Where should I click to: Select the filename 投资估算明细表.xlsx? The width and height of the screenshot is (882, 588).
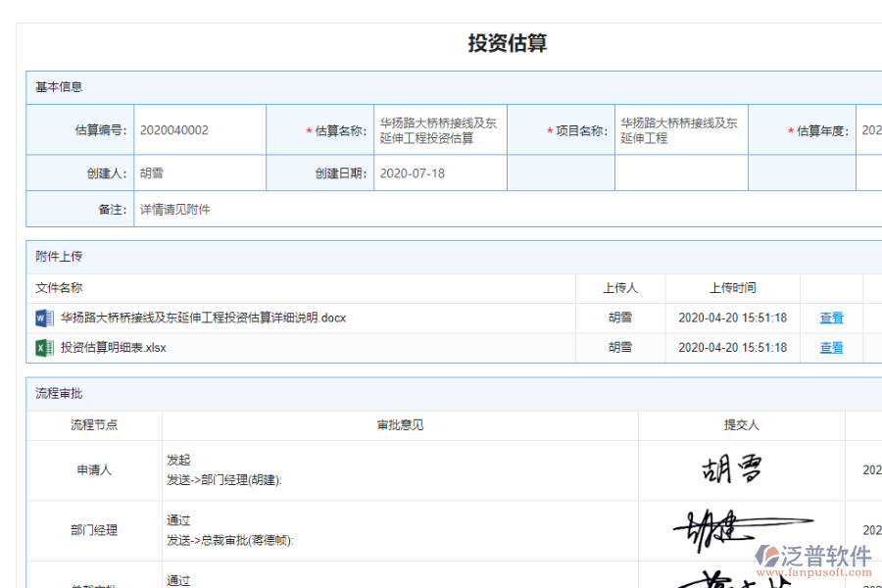pyautogui.click(x=111, y=347)
